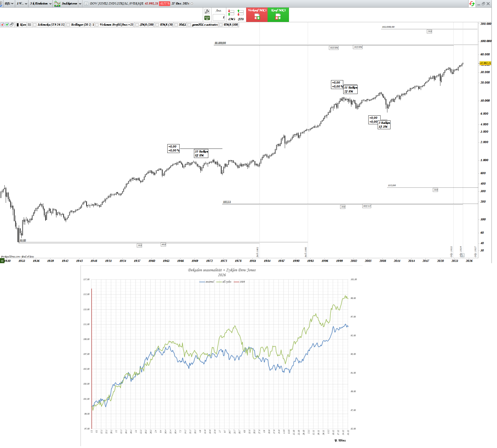This screenshot has height=448, width=497.
Task: Toggle the Ichimoku indicator checkbox
Action: click(x=35, y=25)
